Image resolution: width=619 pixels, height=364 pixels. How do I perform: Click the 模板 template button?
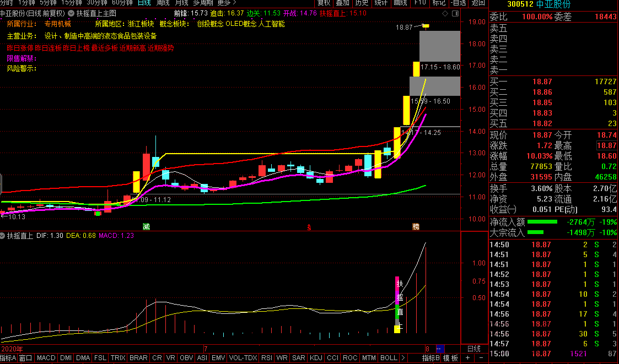coord(450,358)
